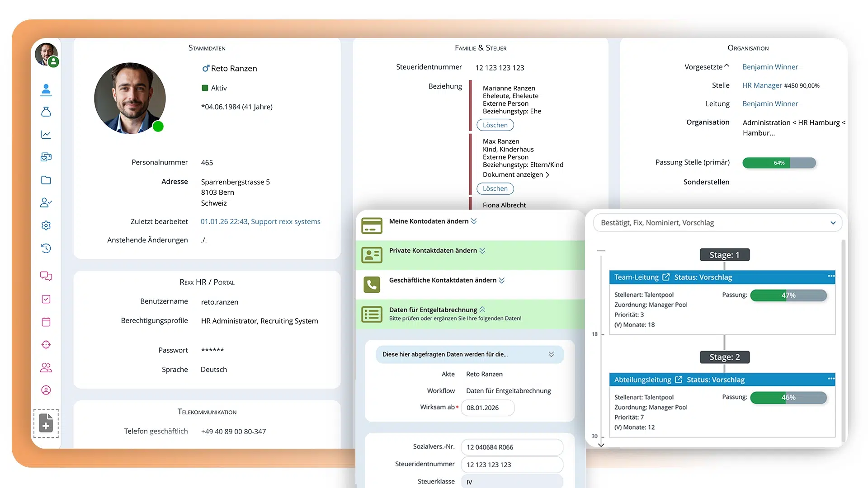The image size is (868, 488).
Task: Open three-dot menu on Abteilungsleitung card
Action: point(831,379)
